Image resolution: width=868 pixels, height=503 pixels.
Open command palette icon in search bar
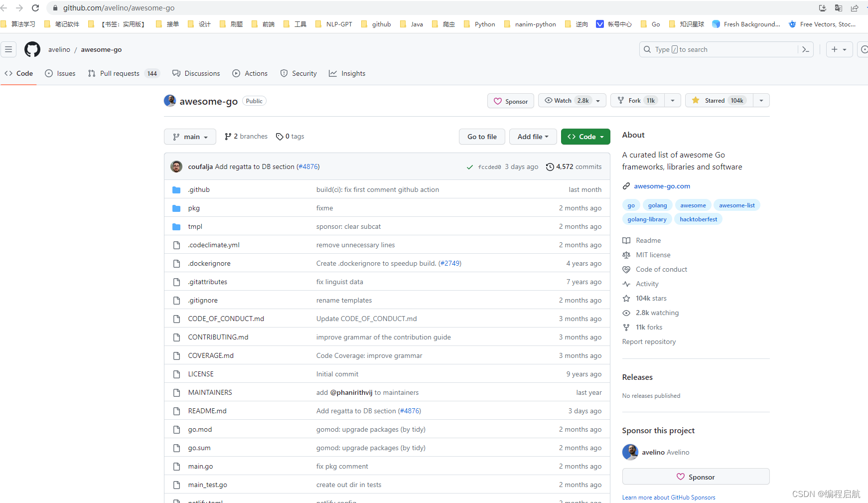pos(805,49)
